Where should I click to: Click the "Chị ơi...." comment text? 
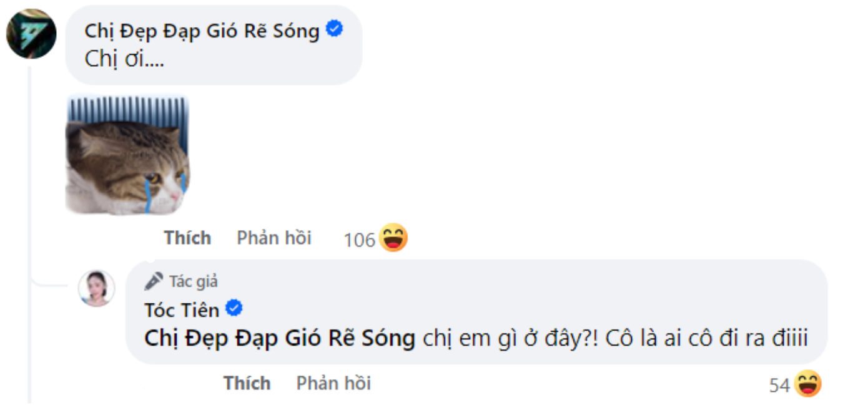click(124, 60)
